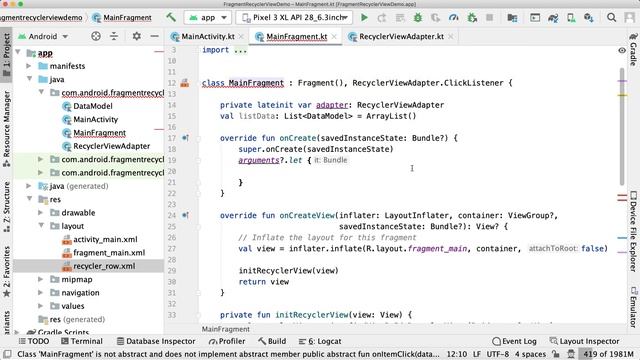Expand the manifests folder

click(x=29, y=66)
